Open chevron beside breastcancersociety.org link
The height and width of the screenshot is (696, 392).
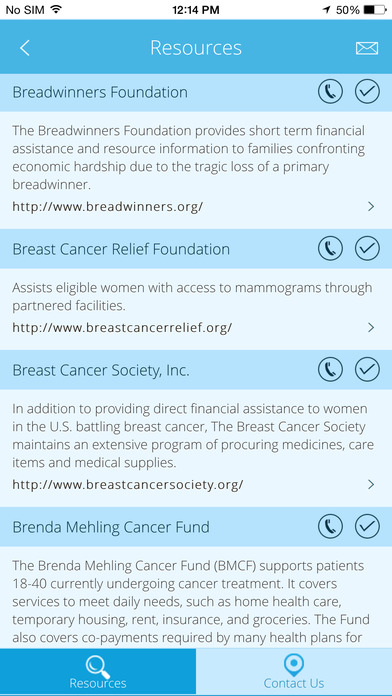tap(371, 484)
